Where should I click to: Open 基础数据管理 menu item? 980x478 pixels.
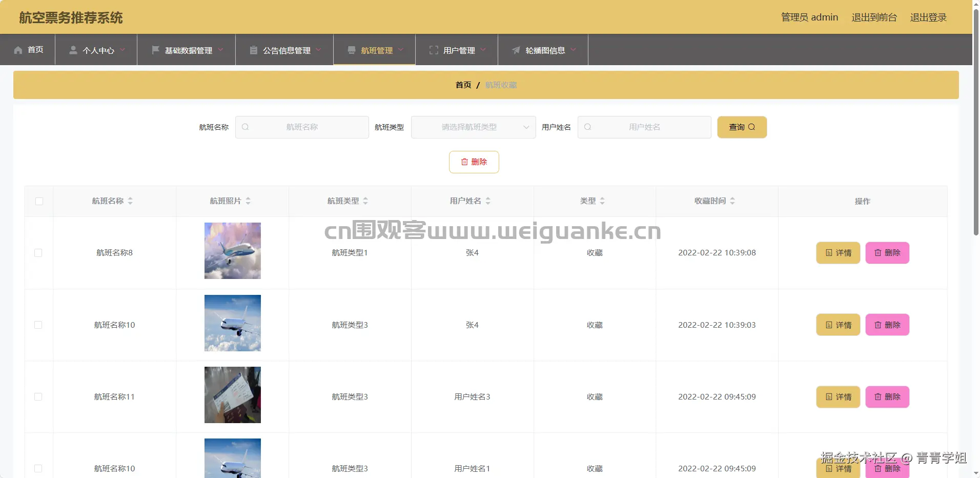tap(187, 50)
